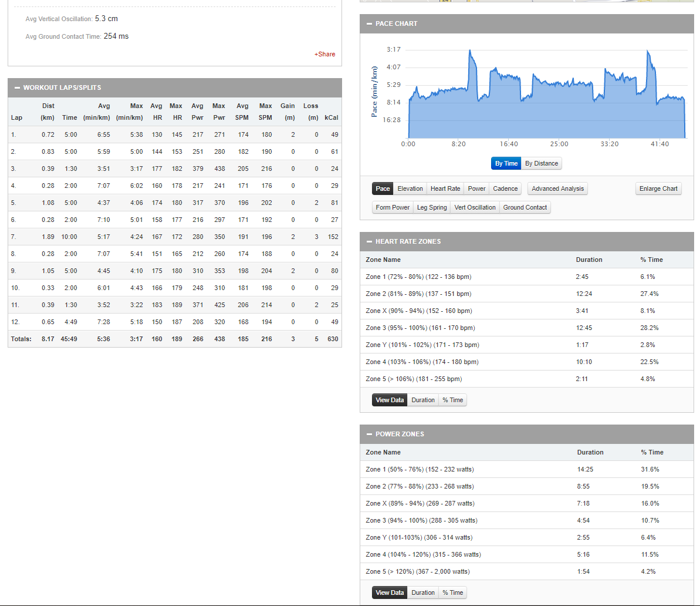Select the By Time chart toggle
Screen dimensions: 700x606
(506, 163)
